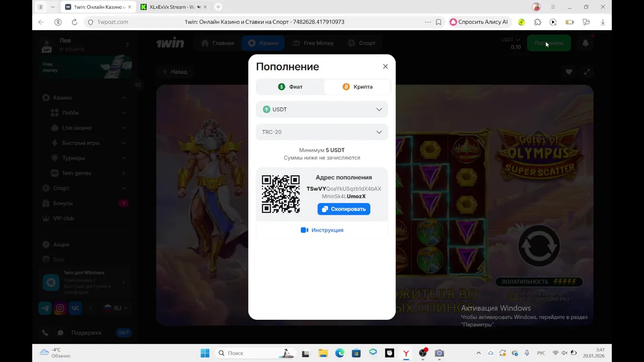The width and height of the screenshot is (644, 362).
Task: Open the TRC-20 network dropdown
Action: (x=322, y=132)
